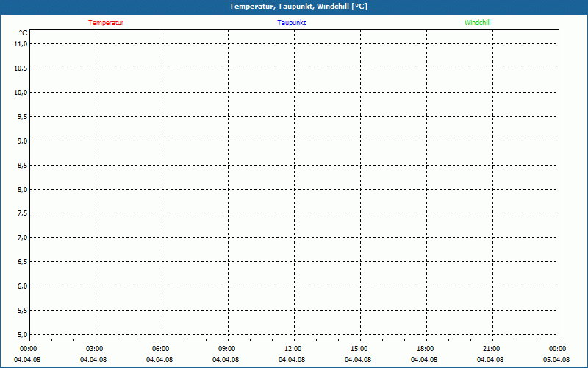Click the °C unit label above the y-axis
This screenshot has height=368, width=588.
point(24,33)
